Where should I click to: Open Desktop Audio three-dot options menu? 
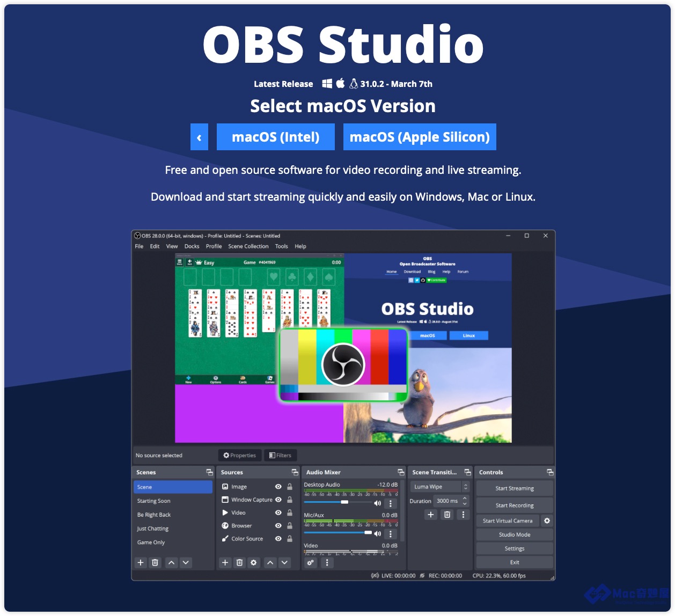coord(391,503)
